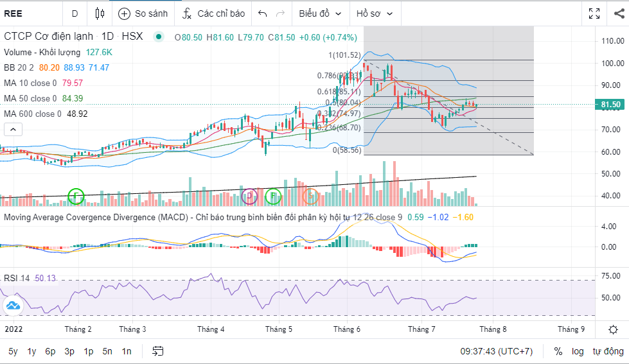
Task: Enter fullscreen mode using the expand icon
Action: 594,13
